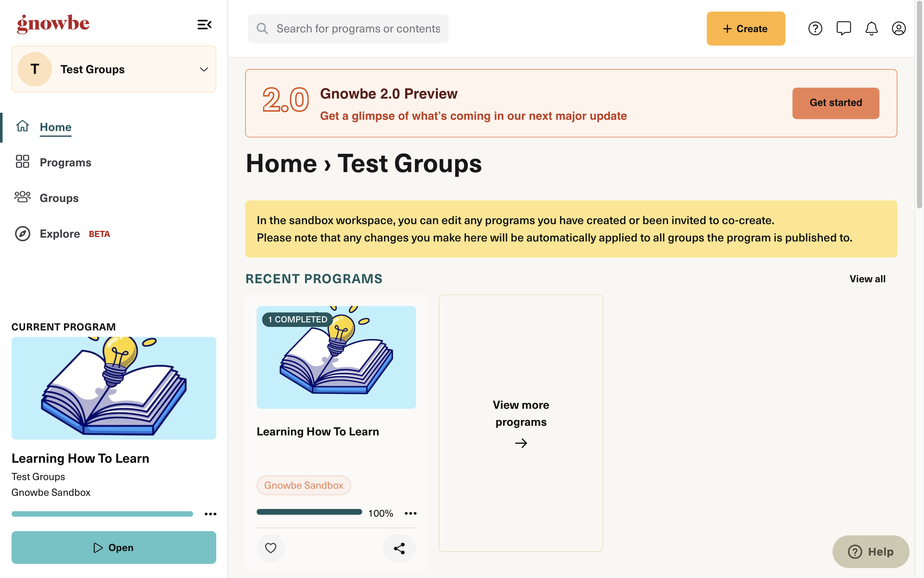Click the 2.0 logo in the banner
Image resolution: width=924 pixels, height=578 pixels.
[285, 100]
